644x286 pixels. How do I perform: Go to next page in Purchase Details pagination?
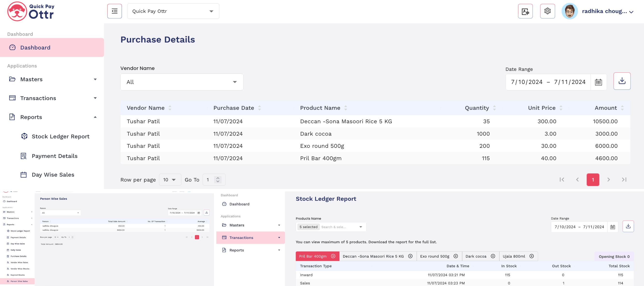(x=609, y=179)
